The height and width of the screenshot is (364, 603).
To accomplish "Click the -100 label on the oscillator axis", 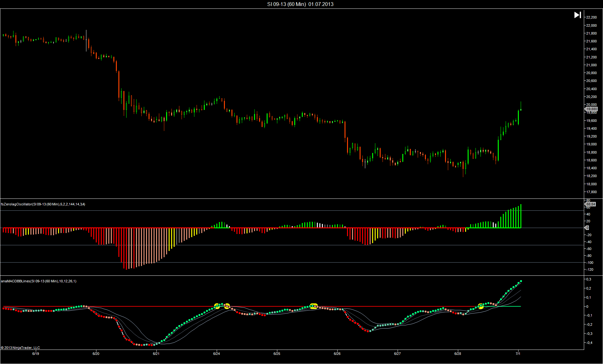I will [590, 263].
